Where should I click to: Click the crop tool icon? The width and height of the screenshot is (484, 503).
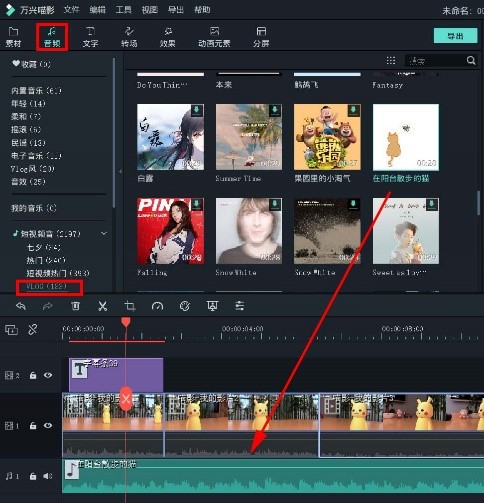point(130,306)
